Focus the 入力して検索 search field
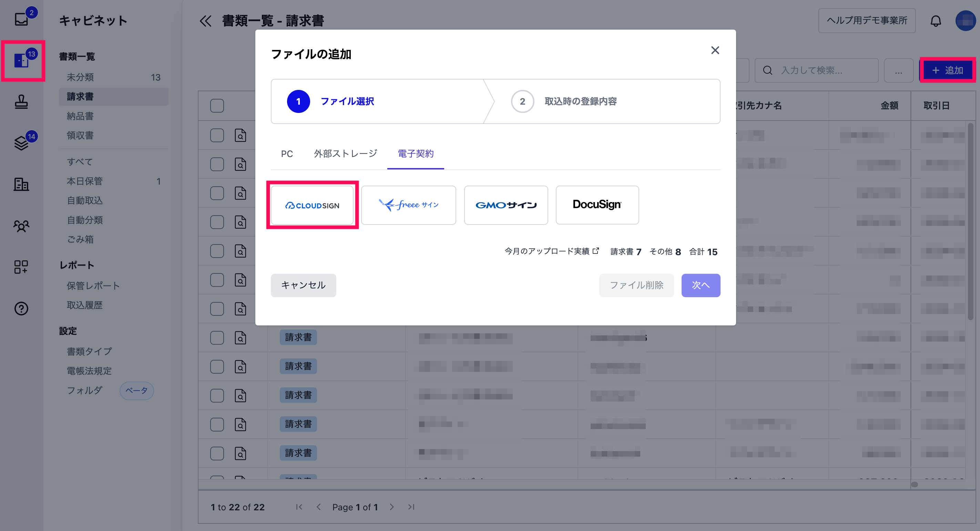The height and width of the screenshot is (531, 980). point(816,70)
